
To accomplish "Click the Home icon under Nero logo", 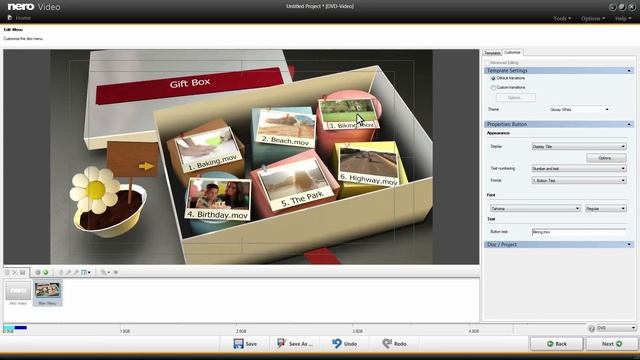I will tap(10, 18).
